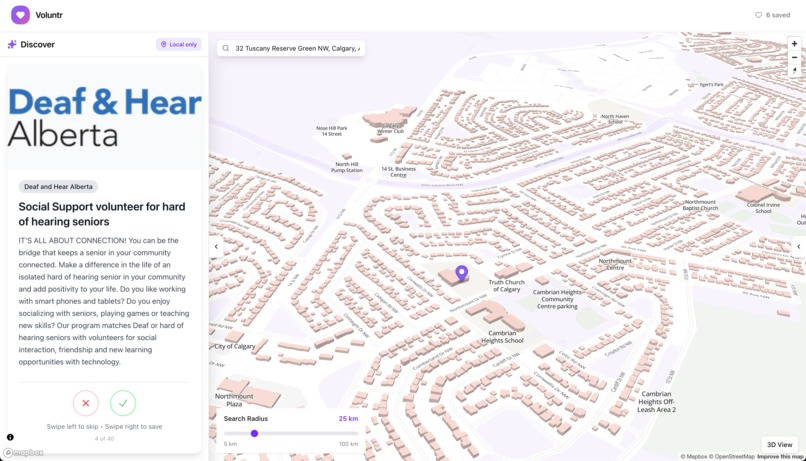Reset map bearing with compass button
This screenshot has width=806, height=461.
tap(794, 70)
